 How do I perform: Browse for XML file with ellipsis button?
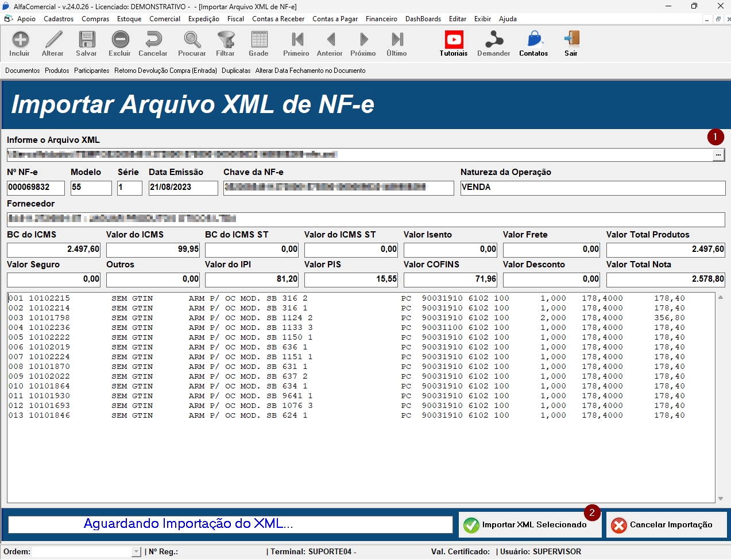tap(718, 155)
